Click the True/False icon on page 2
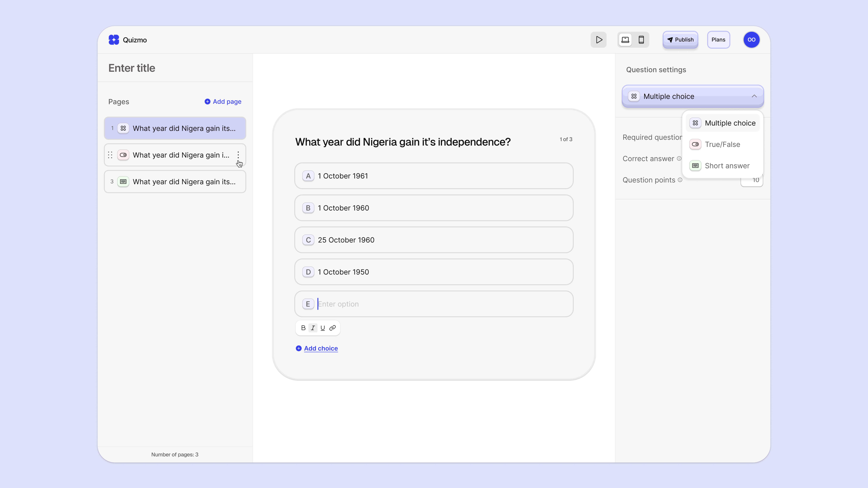Image resolution: width=868 pixels, height=488 pixels. click(x=123, y=155)
